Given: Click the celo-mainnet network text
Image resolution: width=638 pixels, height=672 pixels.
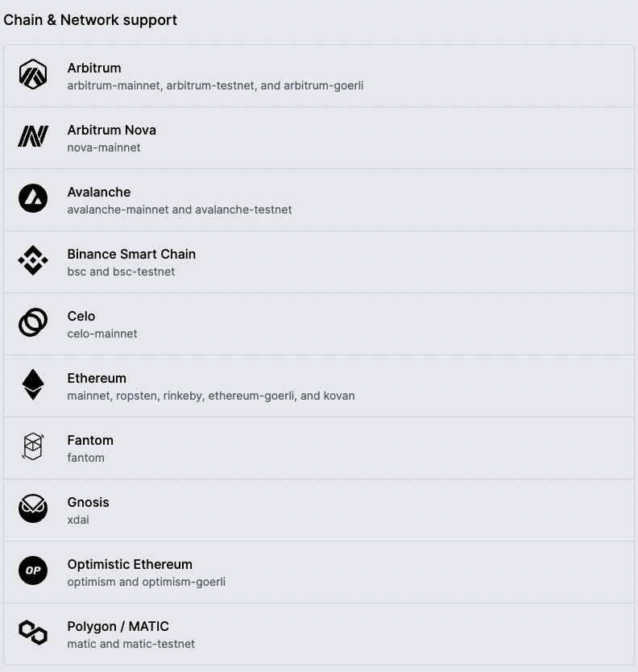Looking at the screenshot, I should point(102,334).
